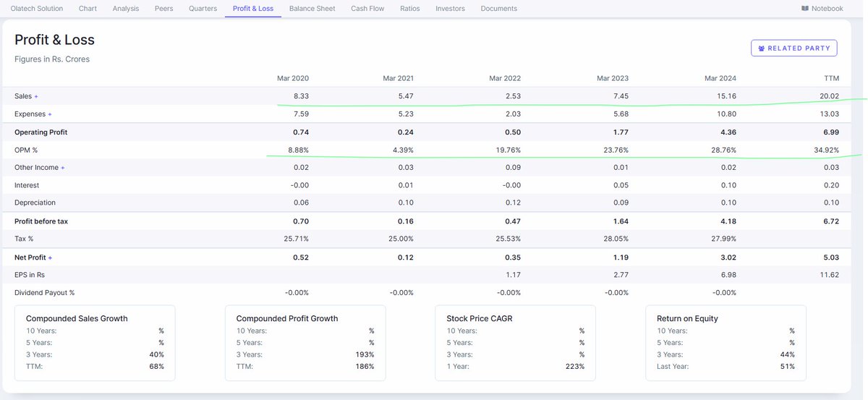Click the Profit & Loss page heading
The width and height of the screenshot is (868, 400).
click(x=54, y=40)
